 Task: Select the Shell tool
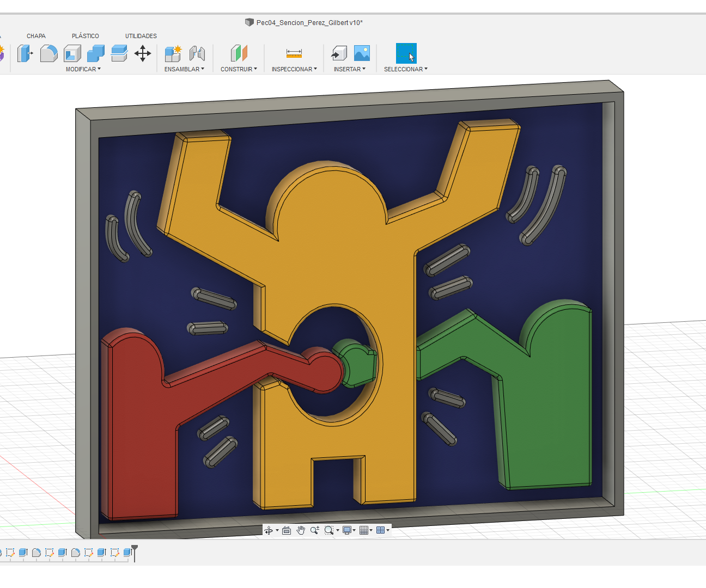(72, 53)
